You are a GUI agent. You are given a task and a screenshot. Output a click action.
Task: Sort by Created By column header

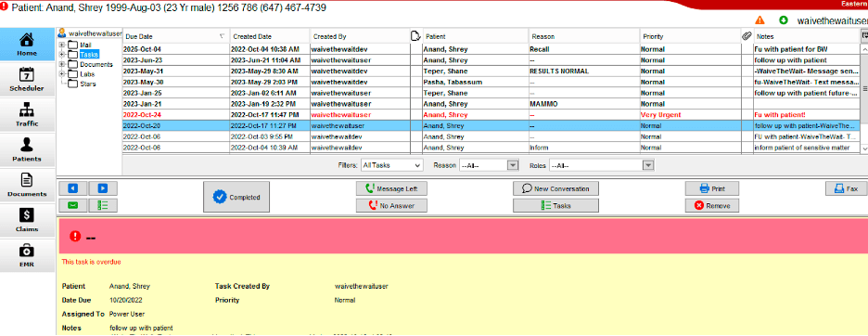tap(360, 36)
